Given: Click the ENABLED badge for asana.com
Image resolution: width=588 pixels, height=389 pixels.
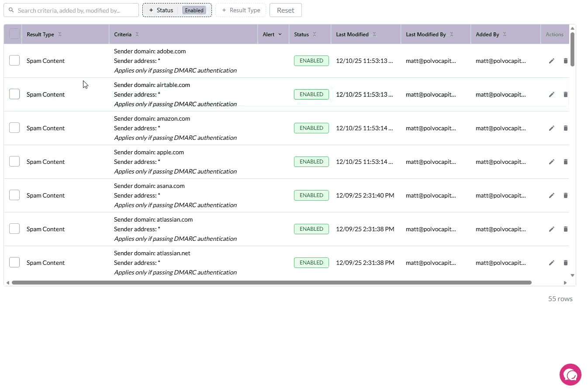Looking at the screenshot, I should pos(311,195).
